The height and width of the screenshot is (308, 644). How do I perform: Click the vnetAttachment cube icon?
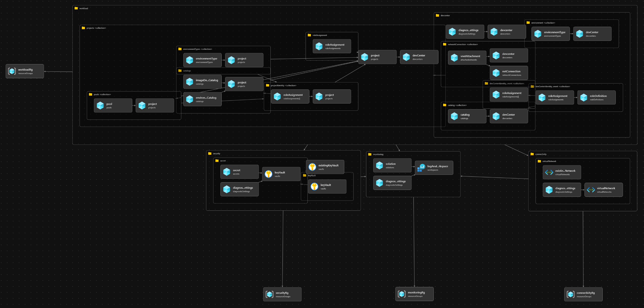[x=454, y=58]
